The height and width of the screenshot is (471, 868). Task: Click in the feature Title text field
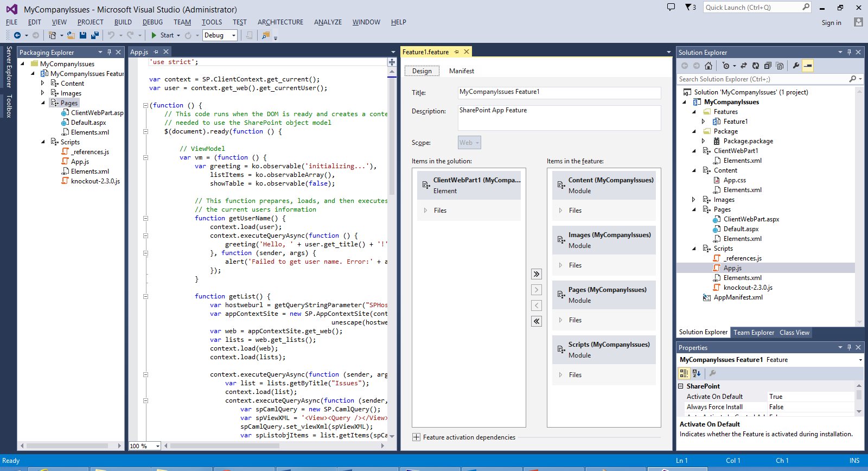click(x=559, y=92)
